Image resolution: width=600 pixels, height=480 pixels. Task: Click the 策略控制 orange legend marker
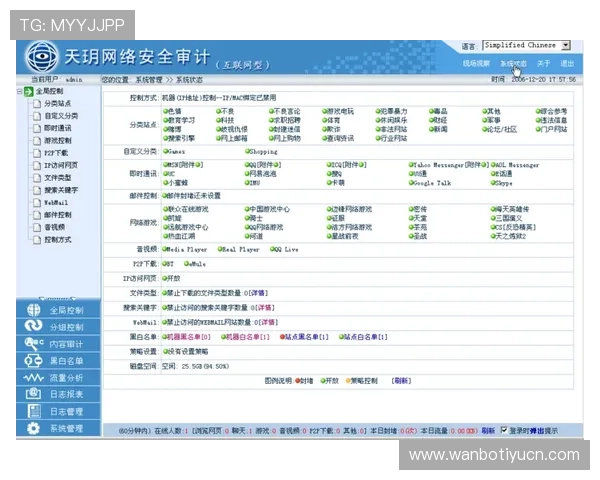point(348,380)
